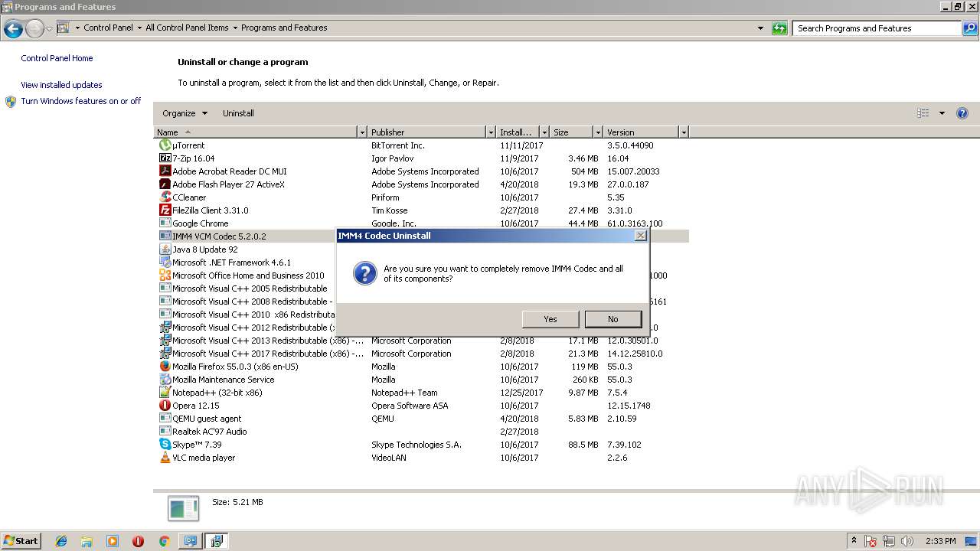Screen dimensions: 980x551
Task: Click the Start button
Action: click(x=21, y=541)
